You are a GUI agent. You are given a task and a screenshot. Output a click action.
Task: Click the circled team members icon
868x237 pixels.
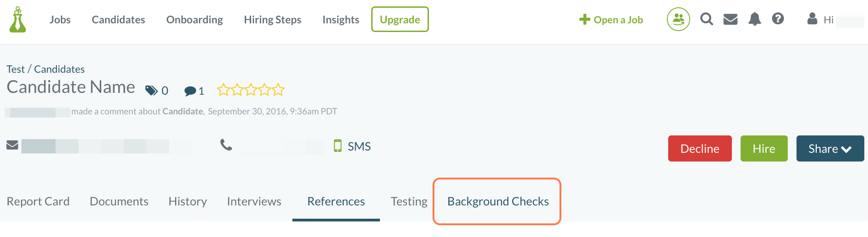point(678,19)
